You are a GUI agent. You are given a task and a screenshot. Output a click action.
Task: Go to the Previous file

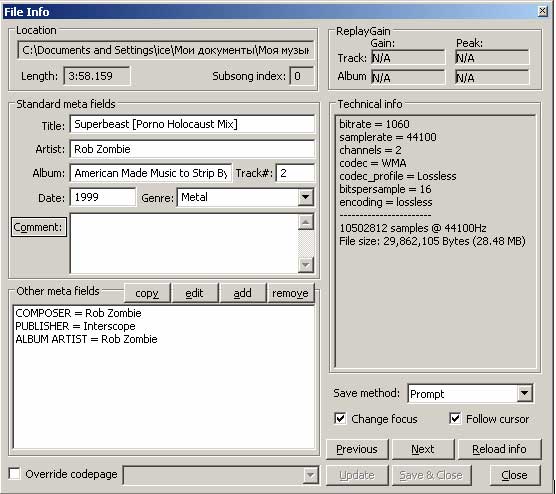pyautogui.click(x=357, y=449)
